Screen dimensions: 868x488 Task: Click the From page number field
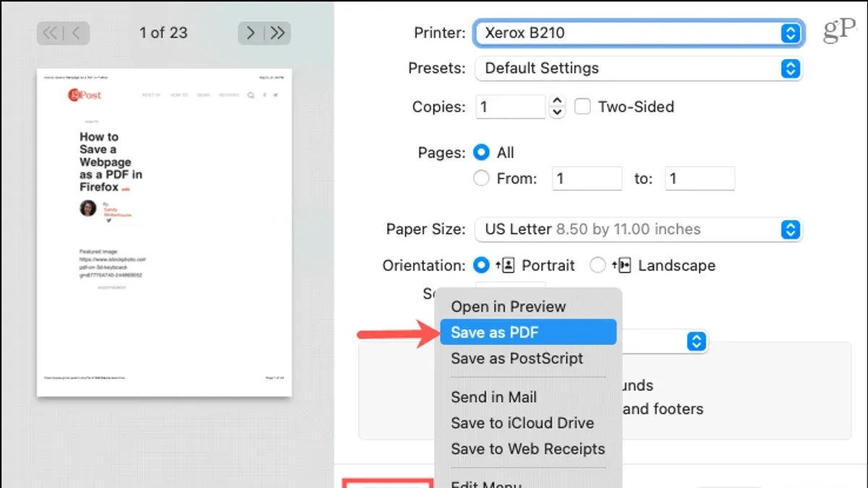(587, 178)
